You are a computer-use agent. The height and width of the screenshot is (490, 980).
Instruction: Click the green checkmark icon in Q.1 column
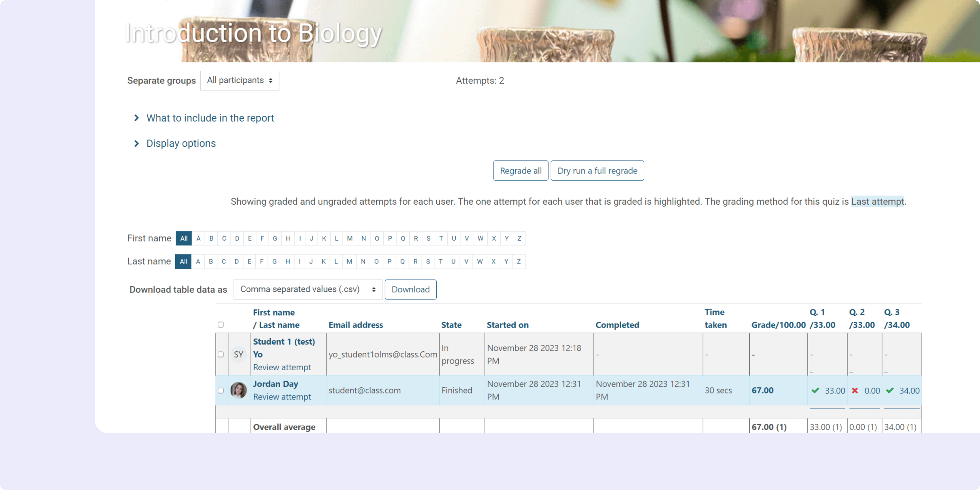[815, 390]
